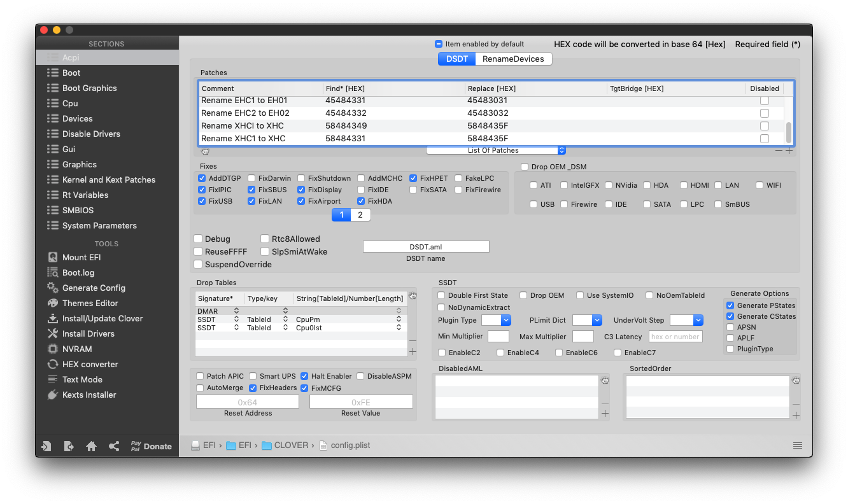Go to Fixes page 2
Viewport: 848px width, 504px height.
[x=360, y=215]
